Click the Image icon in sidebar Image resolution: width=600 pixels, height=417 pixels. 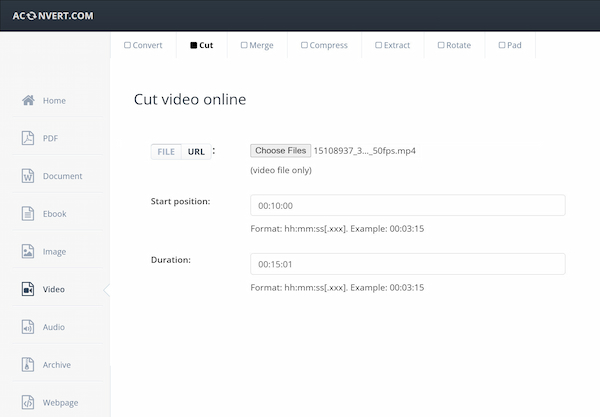pos(28,252)
